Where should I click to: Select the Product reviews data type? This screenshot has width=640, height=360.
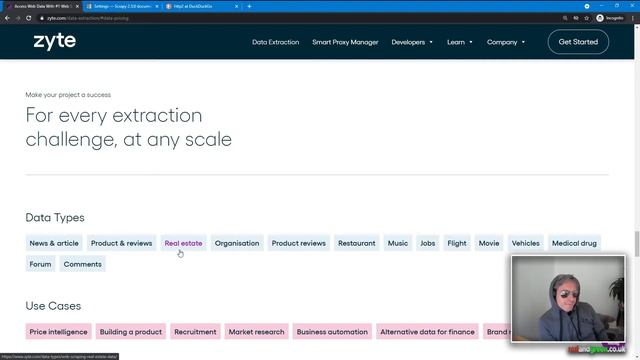coord(298,243)
